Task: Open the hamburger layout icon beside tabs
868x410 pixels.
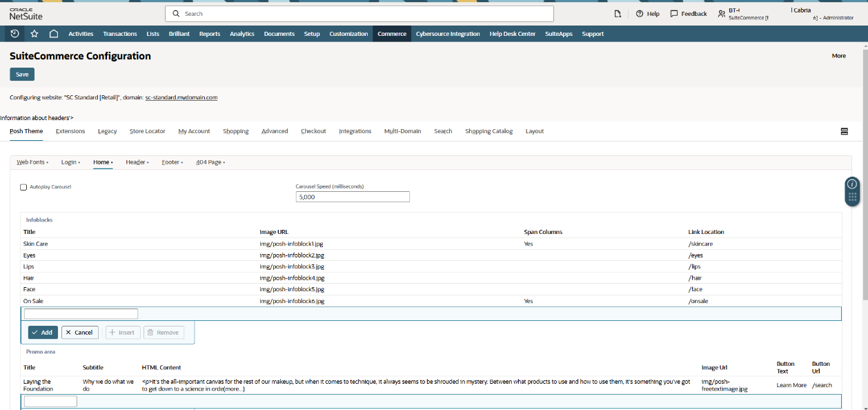Action: coord(845,131)
